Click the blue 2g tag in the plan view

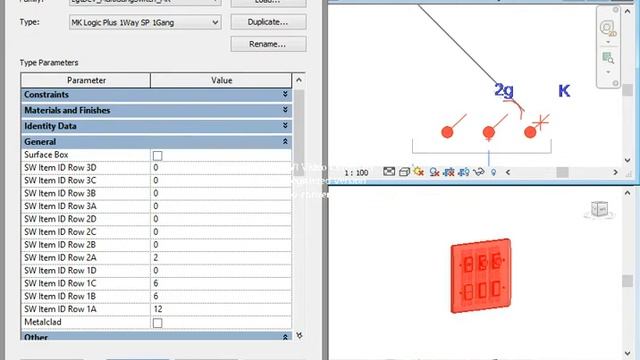point(504,90)
